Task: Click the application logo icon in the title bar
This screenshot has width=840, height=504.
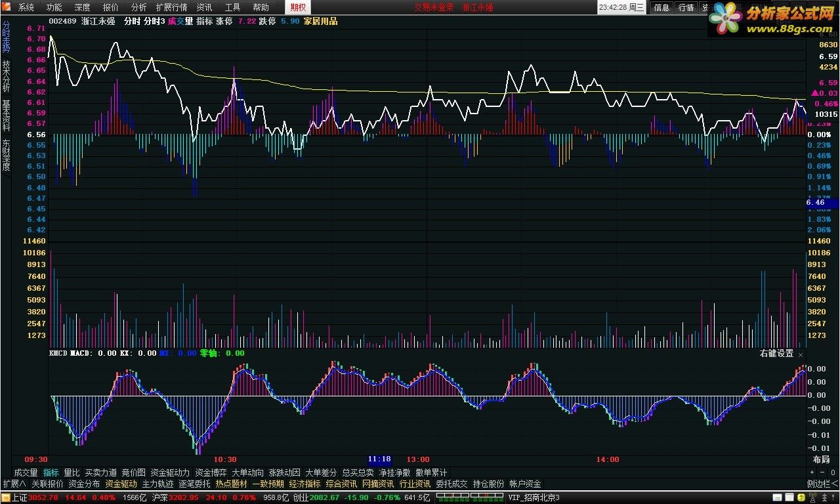Action: point(5,7)
